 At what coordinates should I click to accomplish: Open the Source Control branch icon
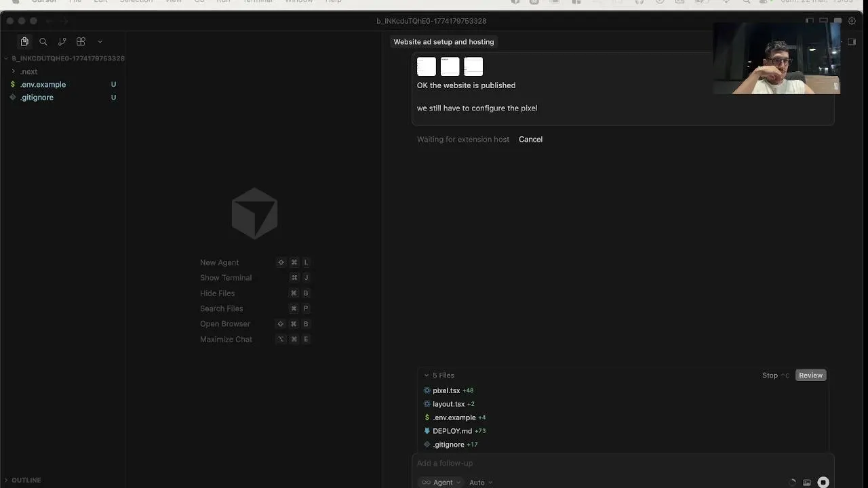[62, 41]
